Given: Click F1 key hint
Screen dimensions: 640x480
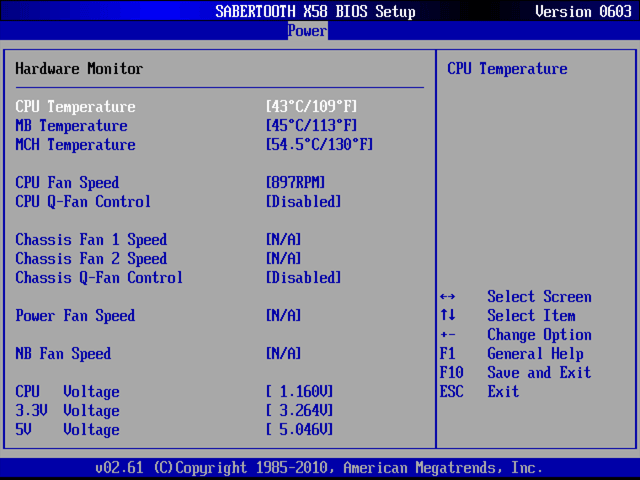Looking at the screenshot, I should pos(448,353).
